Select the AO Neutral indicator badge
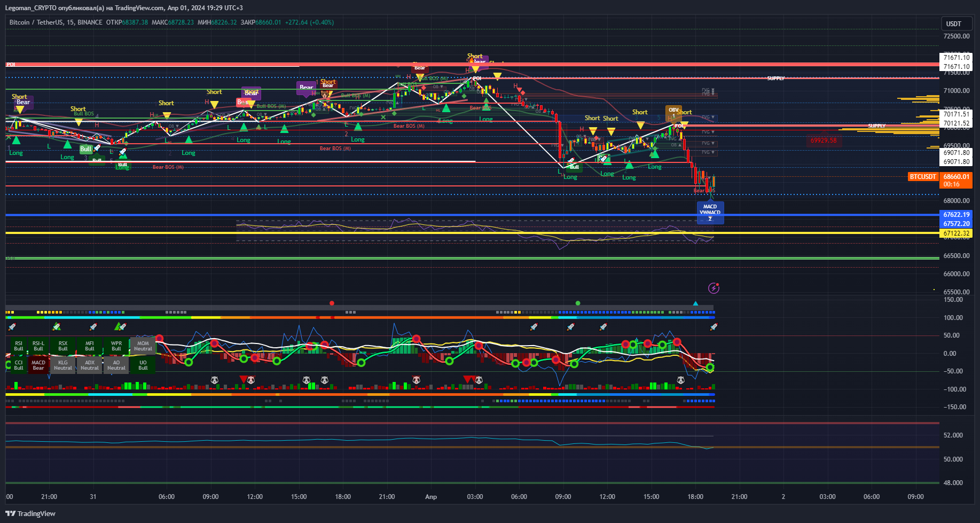980x523 pixels. click(x=116, y=365)
